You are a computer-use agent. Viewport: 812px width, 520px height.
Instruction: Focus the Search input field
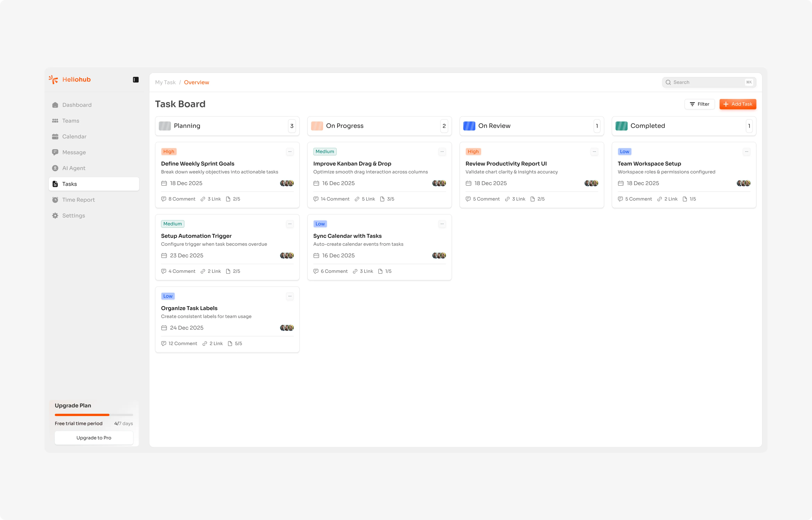pos(706,82)
